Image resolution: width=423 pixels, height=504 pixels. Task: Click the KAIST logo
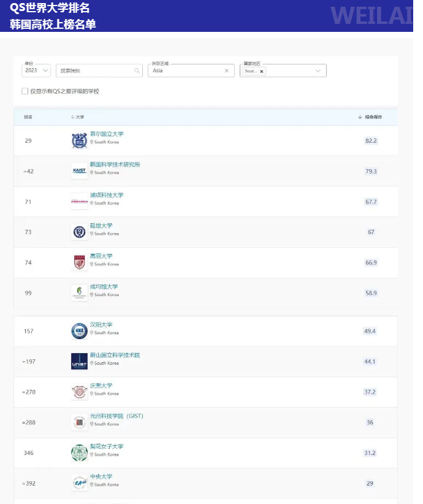point(80,171)
